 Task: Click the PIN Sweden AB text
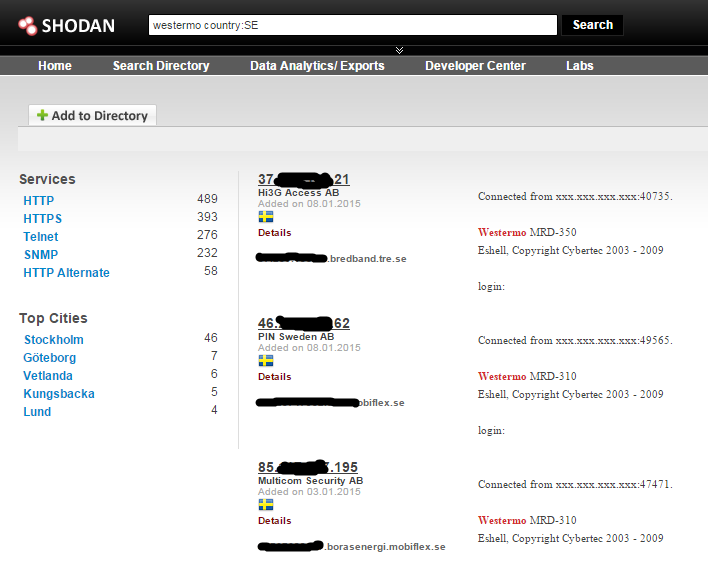point(296,337)
